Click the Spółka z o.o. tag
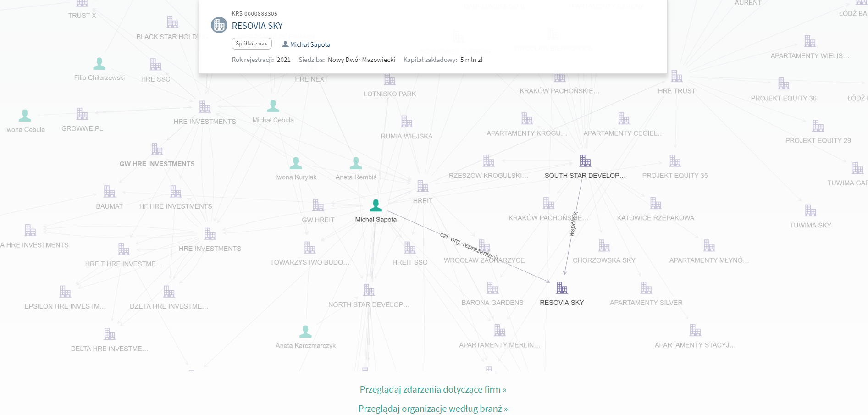The width and height of the screenshot is (868, 415). click(252, 44)
